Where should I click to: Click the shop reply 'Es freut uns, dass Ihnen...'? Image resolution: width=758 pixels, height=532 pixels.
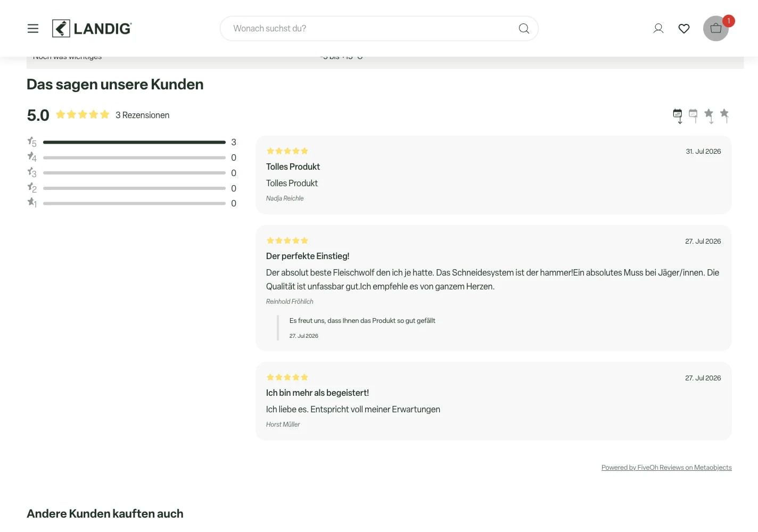[x=362, y=321]
